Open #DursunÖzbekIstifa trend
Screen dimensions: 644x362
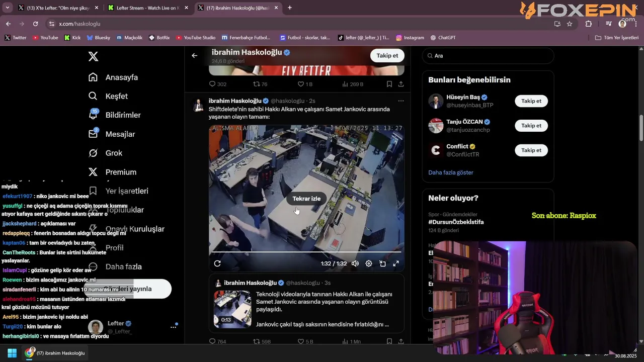pyautogui.click(x=456, y=222)
